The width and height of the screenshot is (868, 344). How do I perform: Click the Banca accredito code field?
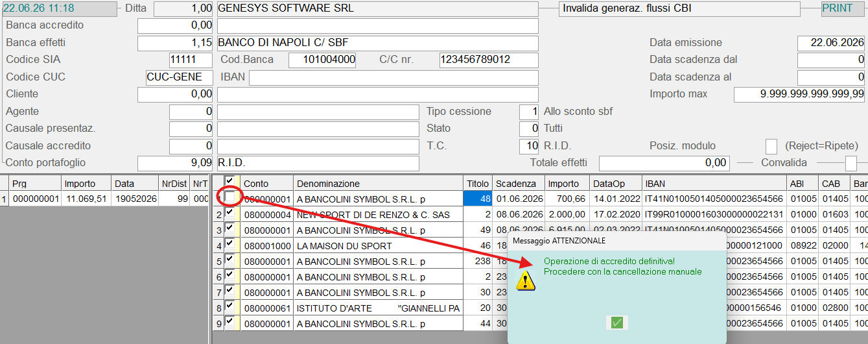pos(175,26)
